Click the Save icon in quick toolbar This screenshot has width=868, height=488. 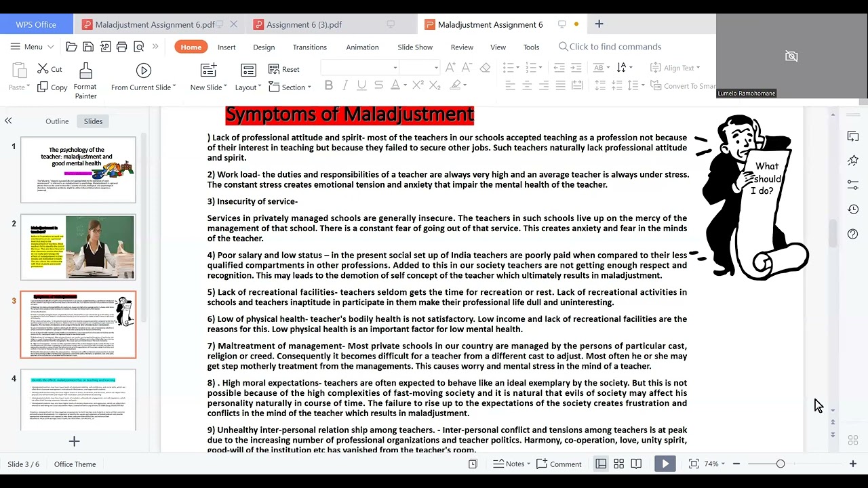coord(88,47)
